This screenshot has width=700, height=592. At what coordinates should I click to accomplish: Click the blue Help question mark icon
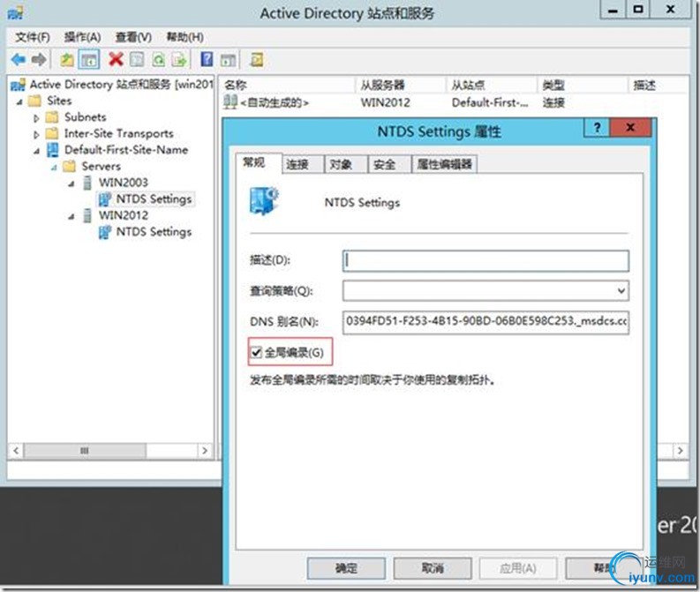pyautogui.click(x=207, y=59)
